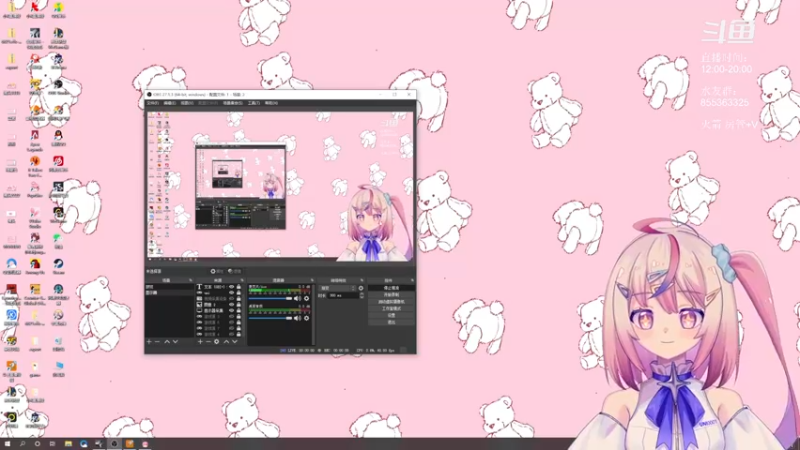
Task: Open source properties gear in Sources toolbar
Action: point(216,341)
